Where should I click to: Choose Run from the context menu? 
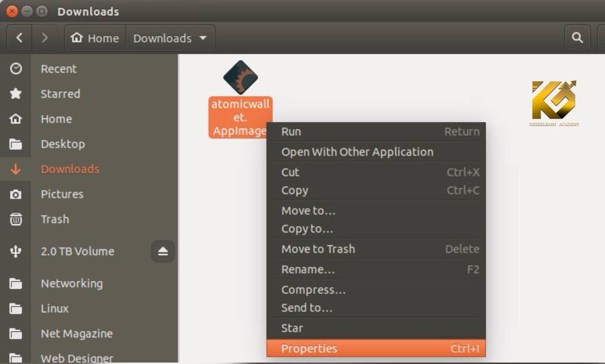[376, 132]
